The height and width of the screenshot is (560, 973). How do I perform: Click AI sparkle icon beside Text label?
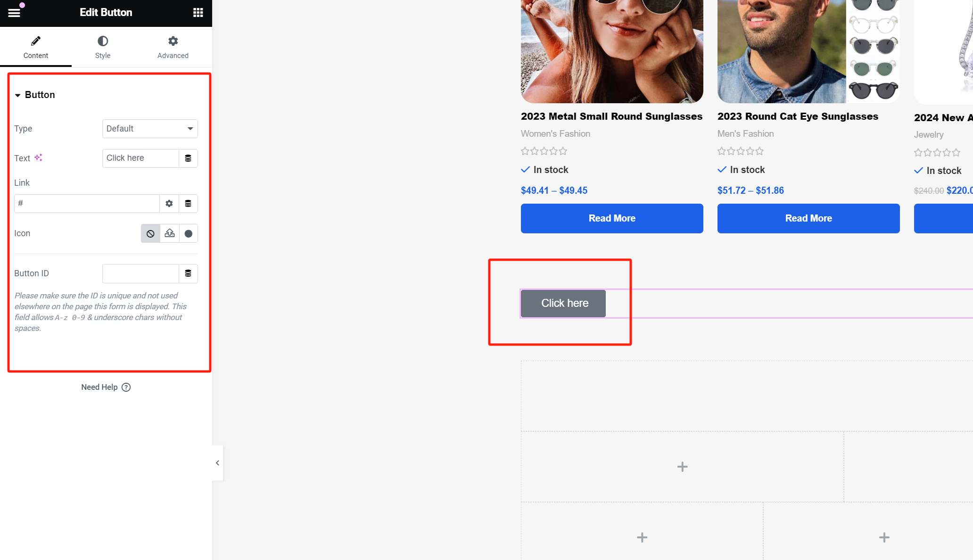coord(38,157)
